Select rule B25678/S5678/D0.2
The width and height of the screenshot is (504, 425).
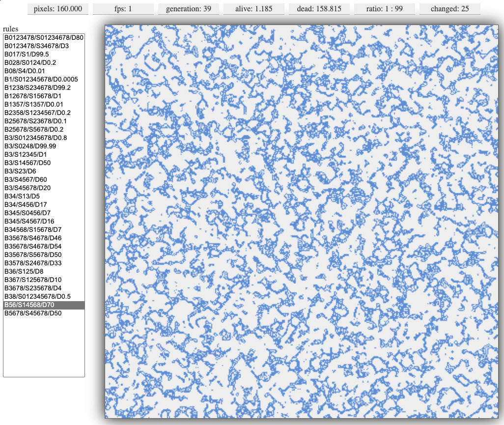tap(44, 130)
